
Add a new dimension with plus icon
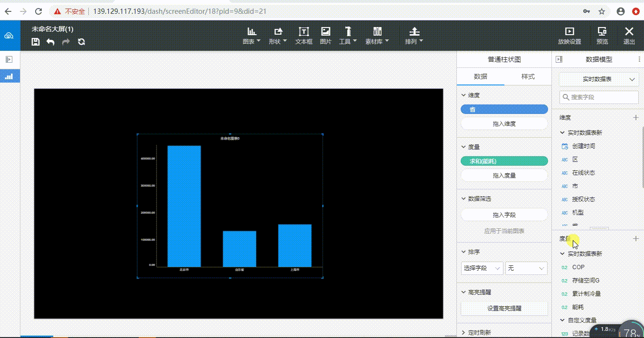636,117
